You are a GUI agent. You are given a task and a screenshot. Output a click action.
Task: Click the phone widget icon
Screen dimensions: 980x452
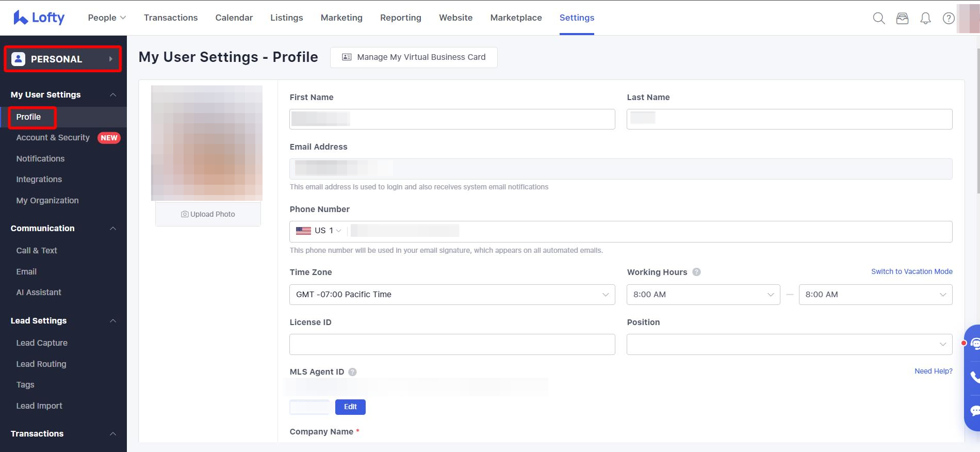click(974, 377)
